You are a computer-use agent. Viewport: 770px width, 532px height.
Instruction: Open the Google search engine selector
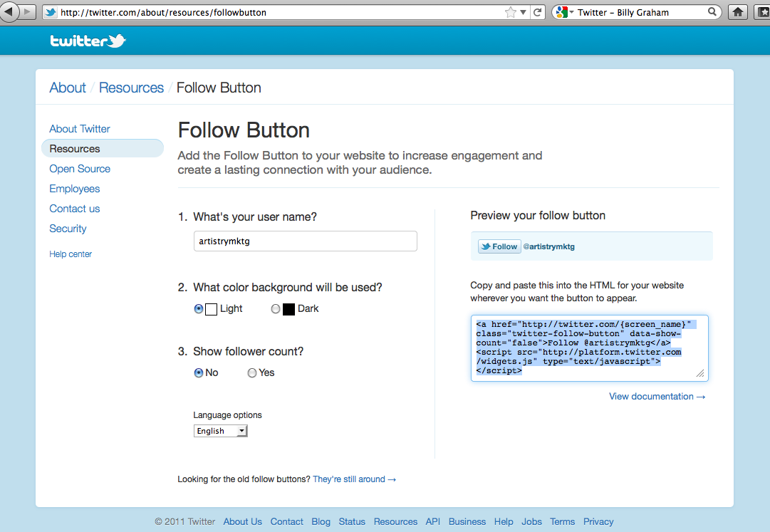click(566, 12)
